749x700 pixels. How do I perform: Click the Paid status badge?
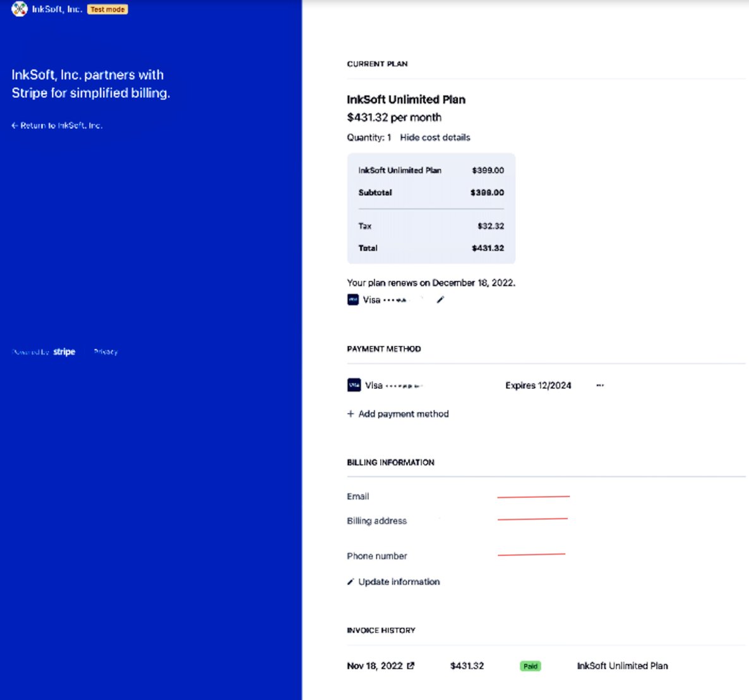(530, 665)
